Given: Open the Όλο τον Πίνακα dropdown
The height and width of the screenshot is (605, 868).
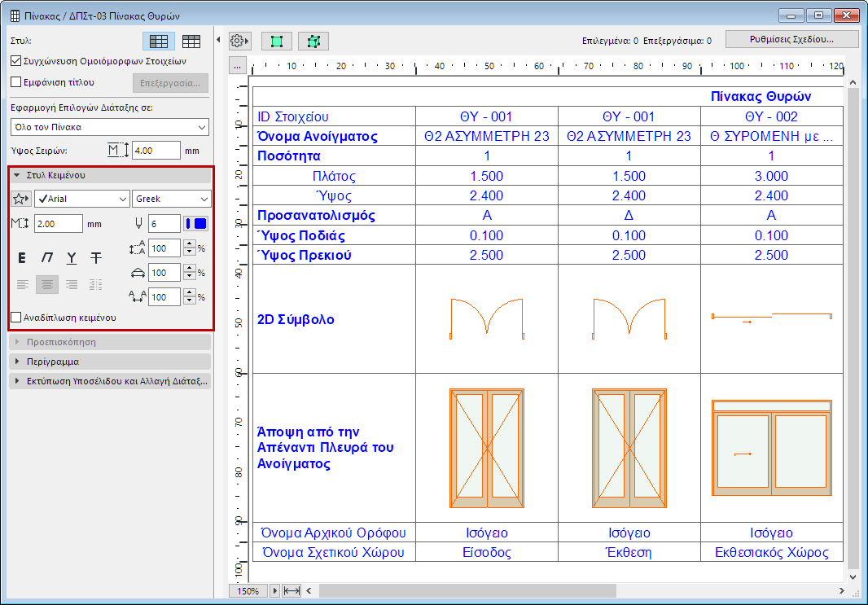Looking at the screenshot, I should [110, 127].
